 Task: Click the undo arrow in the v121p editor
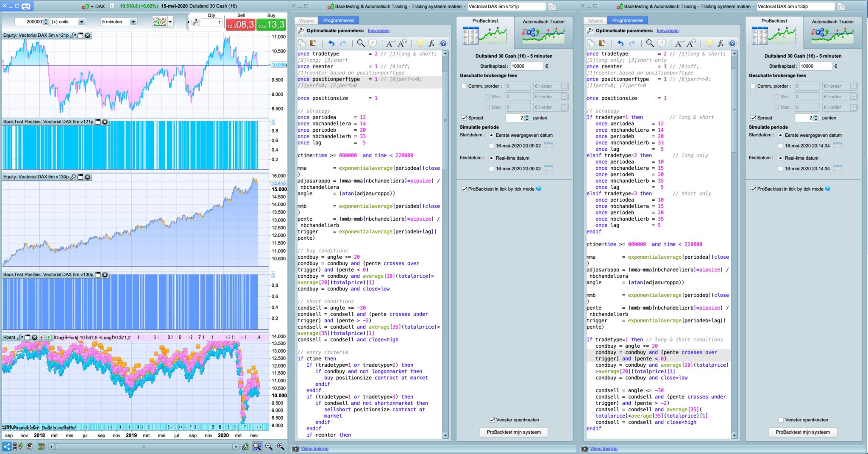click(x=331, y=43)
